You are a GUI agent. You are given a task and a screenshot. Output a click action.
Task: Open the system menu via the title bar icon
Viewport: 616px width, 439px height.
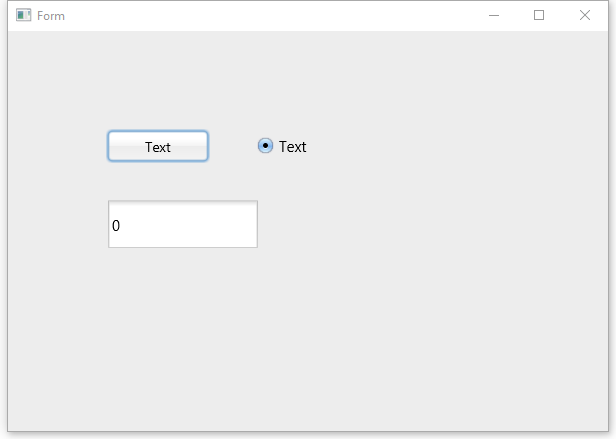pyautogui.click(x=24, y=15)
